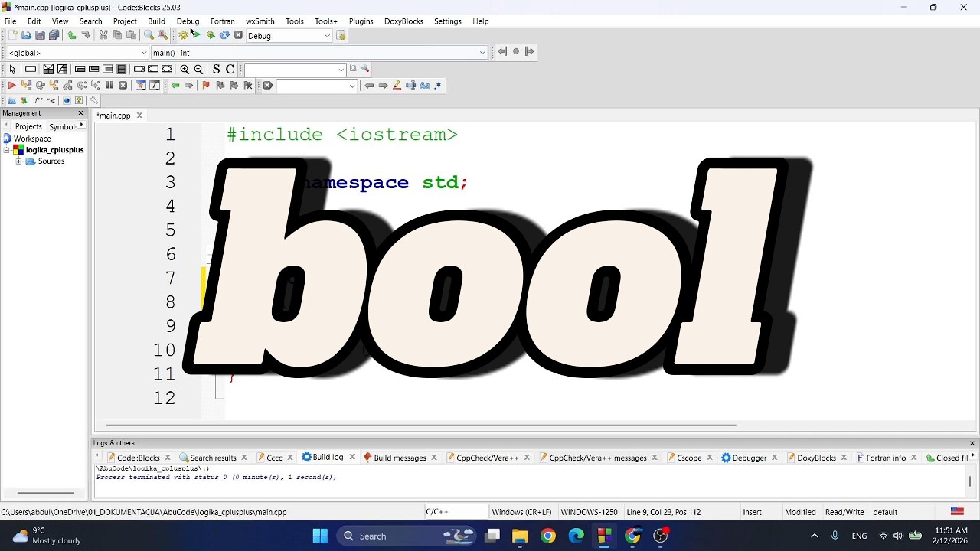Click the Build and run icon
980x551 pixels.
pos(211,35)
